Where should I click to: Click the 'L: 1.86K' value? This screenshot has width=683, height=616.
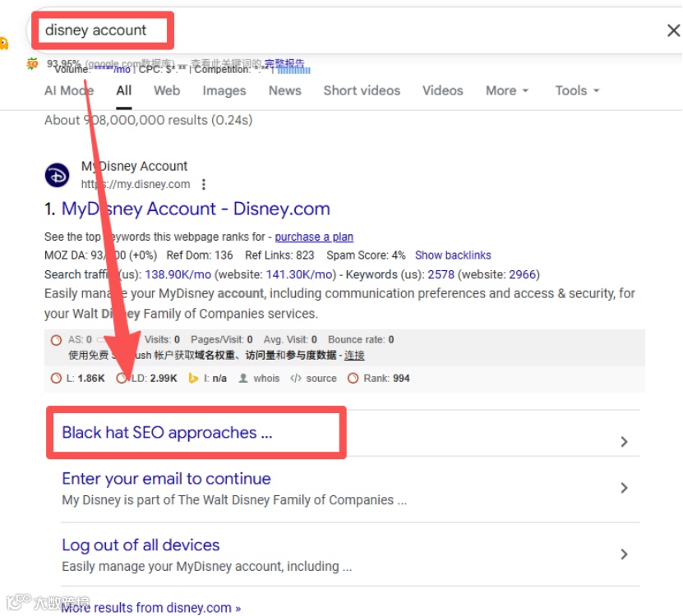tap(85, 379)
